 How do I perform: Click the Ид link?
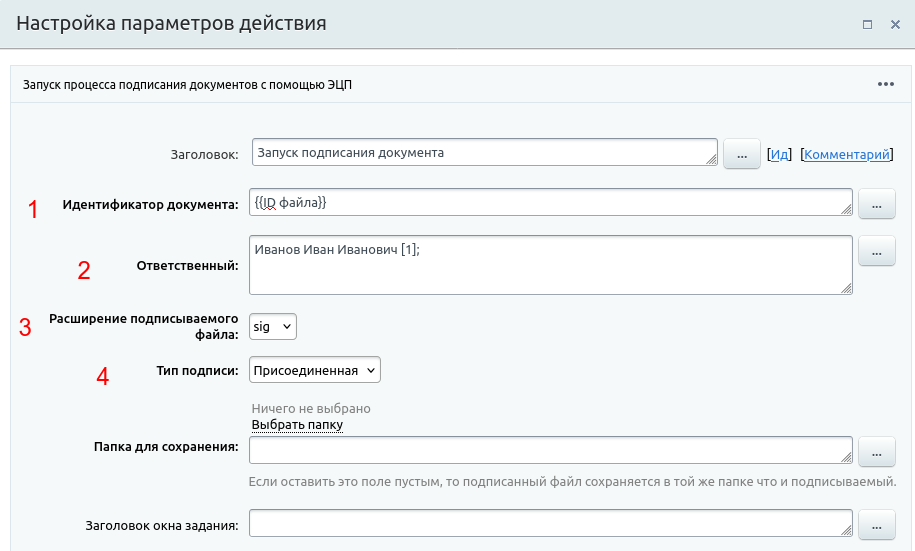coord(779,155)
